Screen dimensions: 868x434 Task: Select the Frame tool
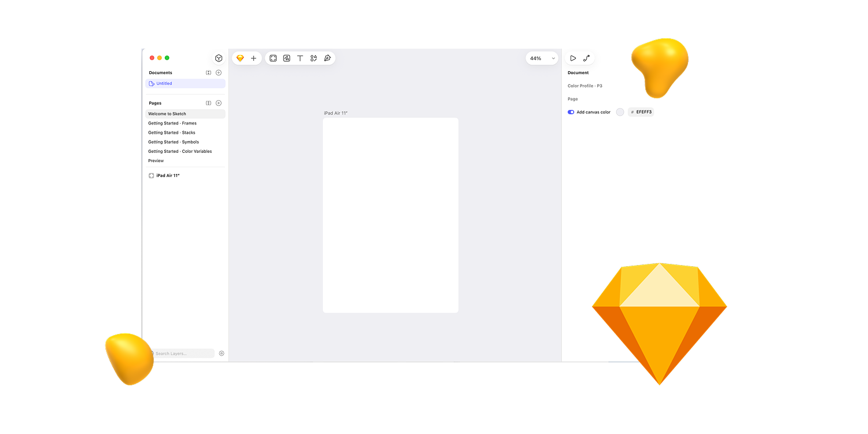[273, 58]
